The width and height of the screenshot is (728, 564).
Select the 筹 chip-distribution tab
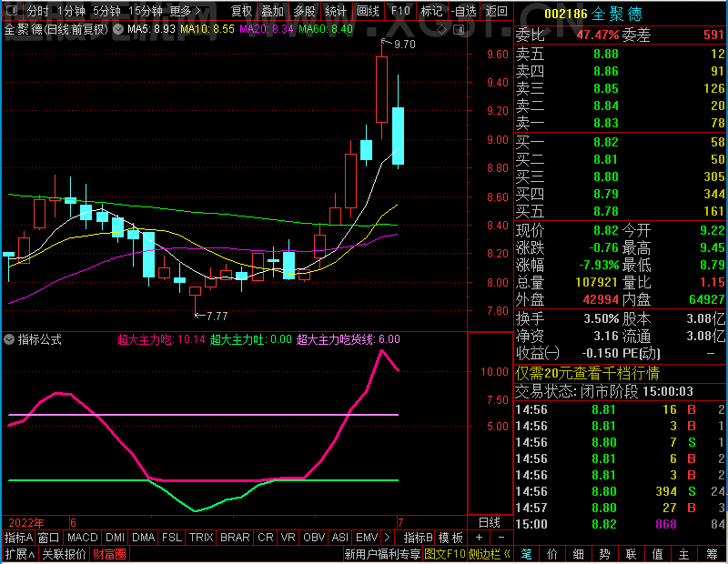point(713,554)
